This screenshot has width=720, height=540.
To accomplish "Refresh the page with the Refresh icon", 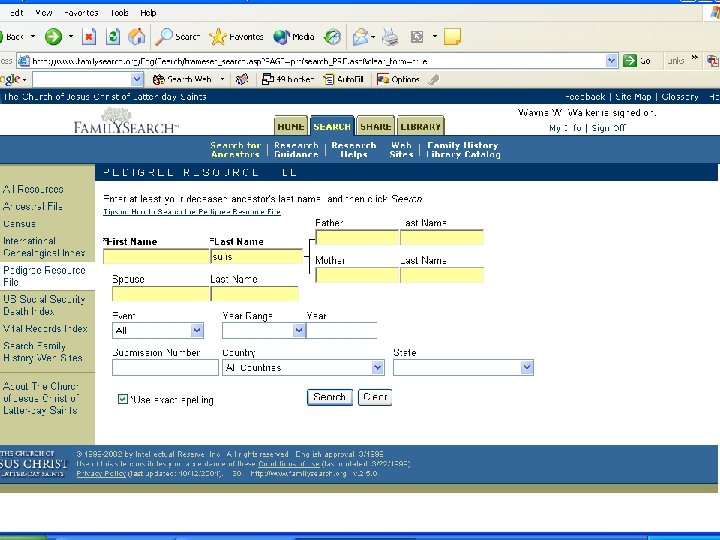I will pyautogui.click(x=113, y=37).
